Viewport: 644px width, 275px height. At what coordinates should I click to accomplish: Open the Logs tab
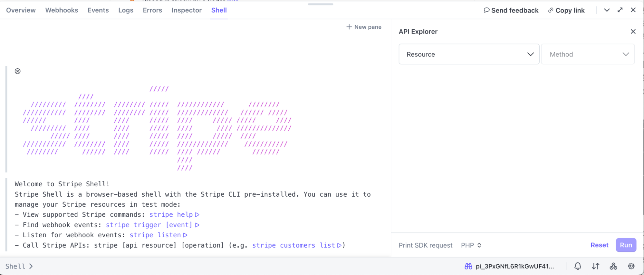tap(126, 10)
